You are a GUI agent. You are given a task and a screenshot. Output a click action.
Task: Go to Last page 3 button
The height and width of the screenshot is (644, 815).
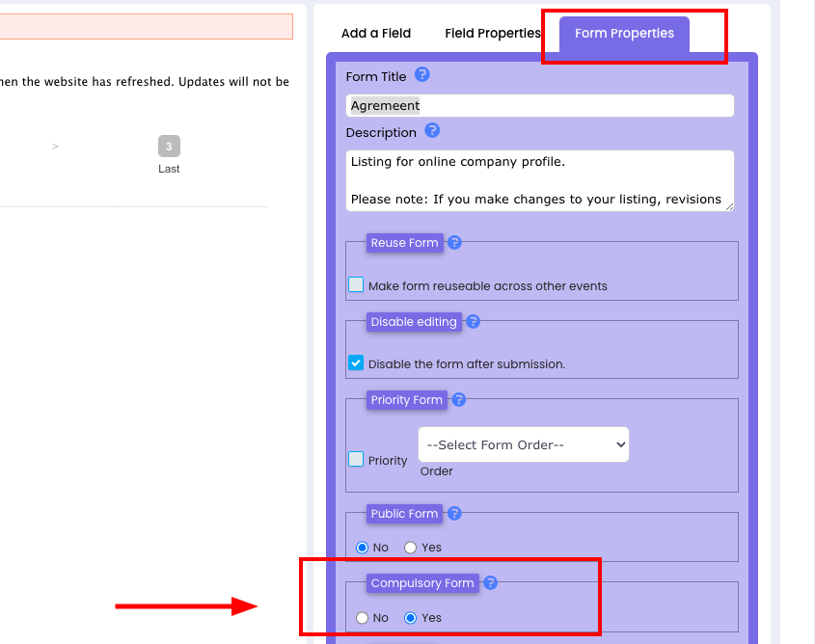coord(169,147)
